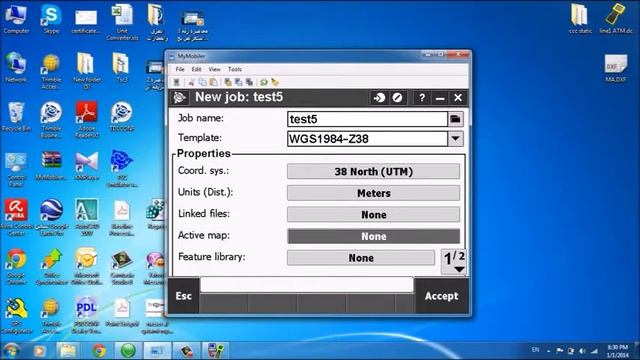
Task: Open the question mark help in job header
Action: 422,98
